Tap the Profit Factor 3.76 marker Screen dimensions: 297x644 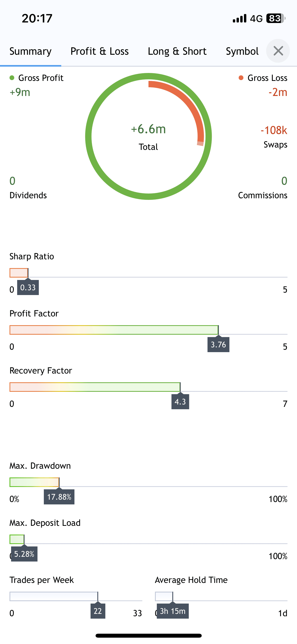(x=218, y=344)
